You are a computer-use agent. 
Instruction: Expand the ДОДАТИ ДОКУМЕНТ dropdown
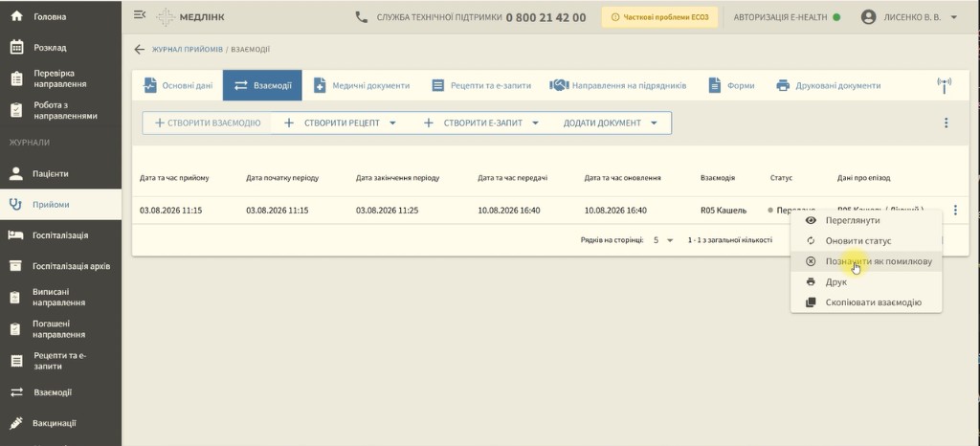610,123
